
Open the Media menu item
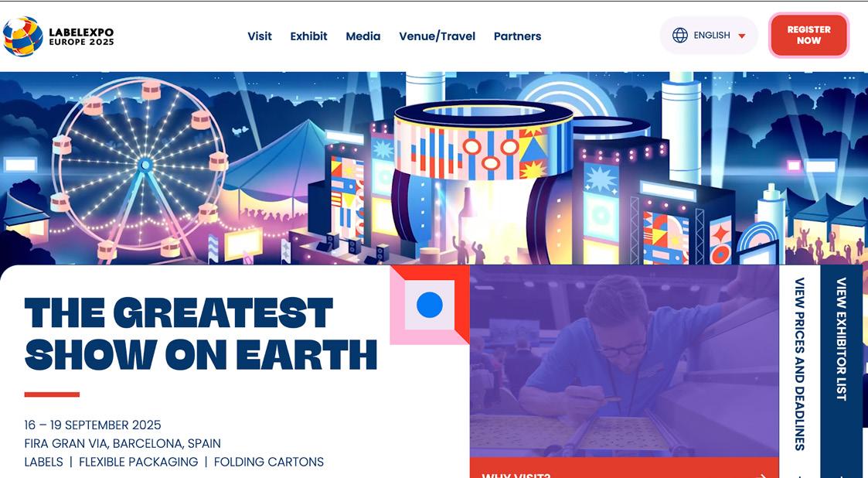363,36
